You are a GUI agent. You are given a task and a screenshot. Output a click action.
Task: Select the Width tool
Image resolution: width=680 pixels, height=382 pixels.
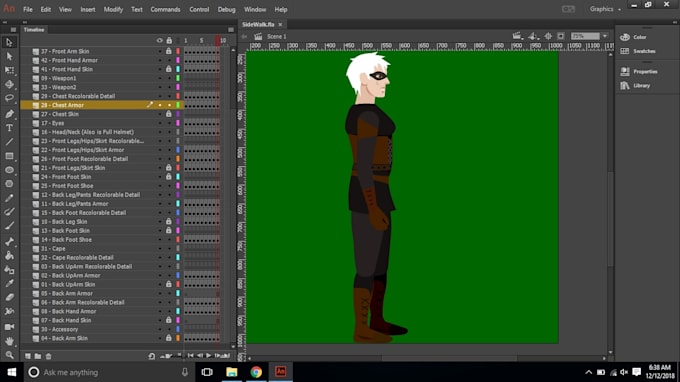point(9,311)
